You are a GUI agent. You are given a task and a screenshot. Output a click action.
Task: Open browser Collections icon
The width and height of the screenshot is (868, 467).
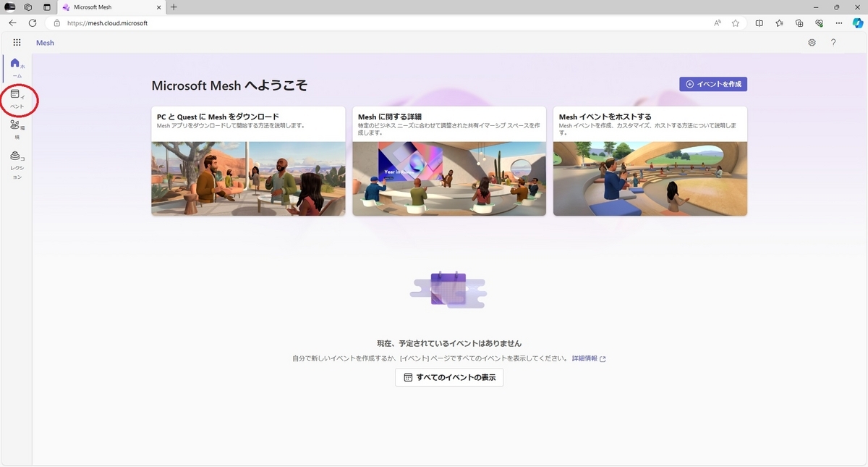[x=799, y=23]
